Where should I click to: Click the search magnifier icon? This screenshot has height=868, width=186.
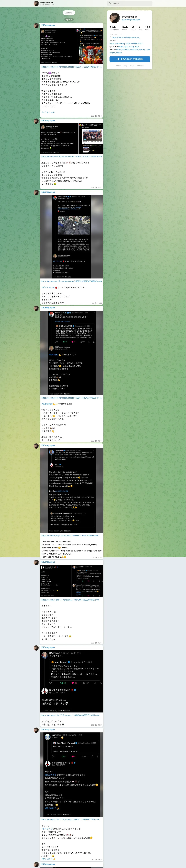coord(110,3)
